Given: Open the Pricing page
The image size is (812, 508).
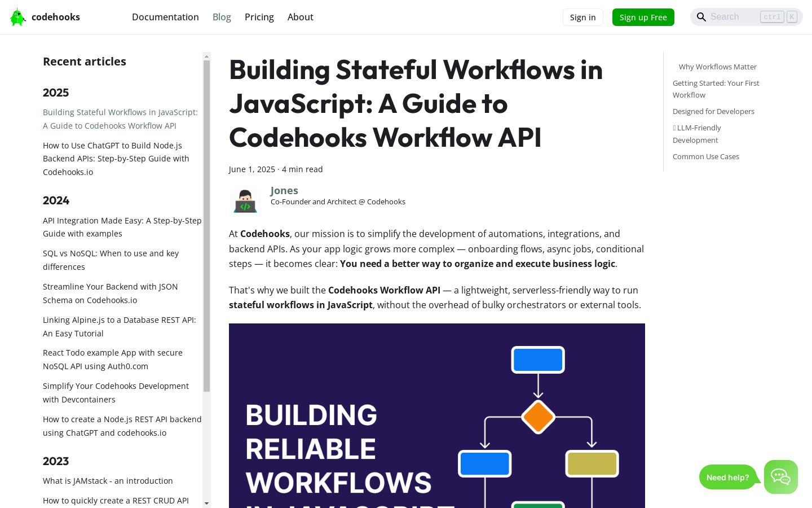Looking at the screenshot, I should click(x=259, y=17).
